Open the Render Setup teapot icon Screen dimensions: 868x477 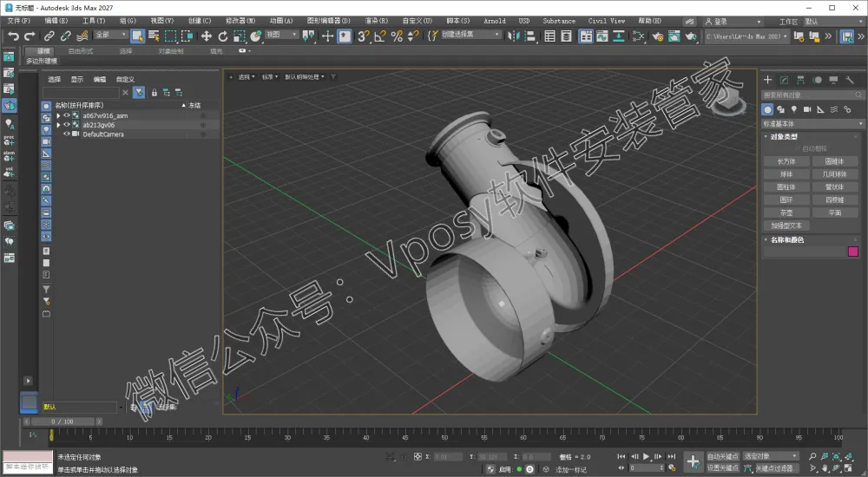click(x=657, y=36)
